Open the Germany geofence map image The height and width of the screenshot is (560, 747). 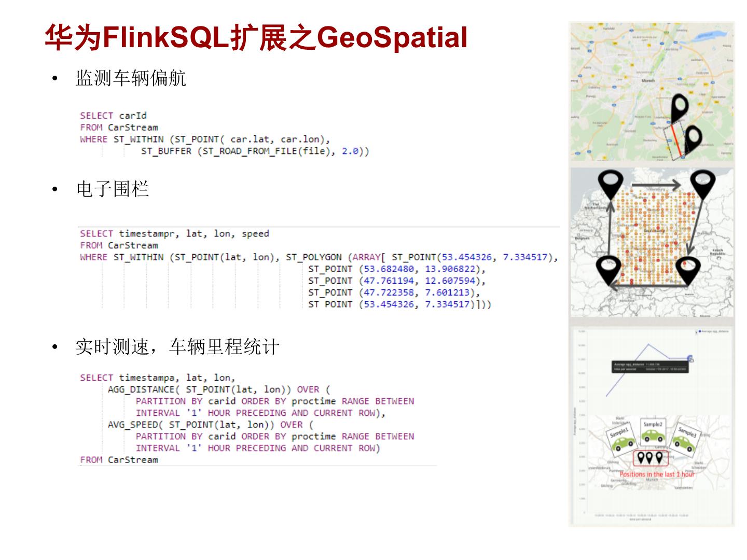tap(652, 242)
